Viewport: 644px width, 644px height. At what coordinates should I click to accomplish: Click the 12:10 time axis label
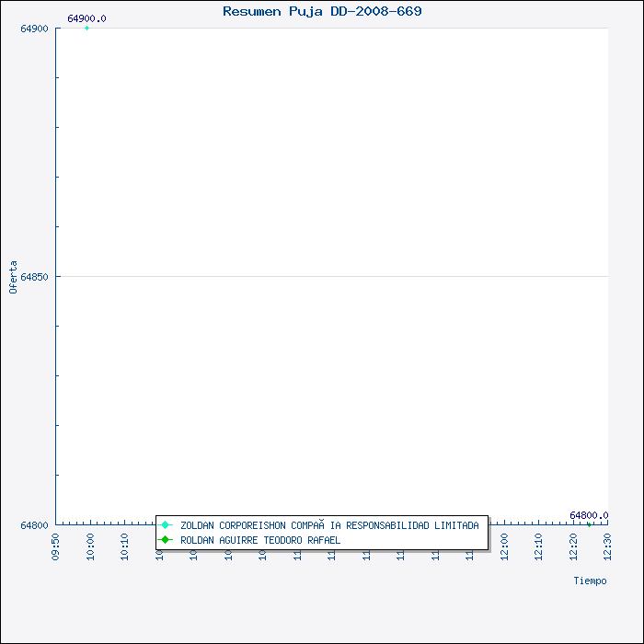(x=539, y=545)
